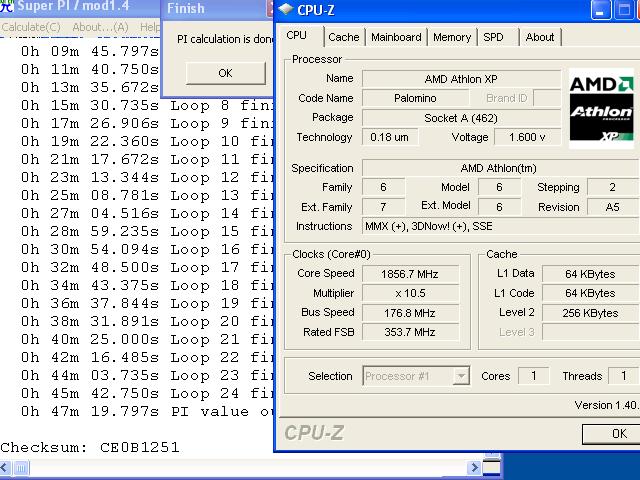The height and width of the screenshot is (480, 640).
Task: Click the Multiplier value x 10.5
Action: [x=410, y=293]
